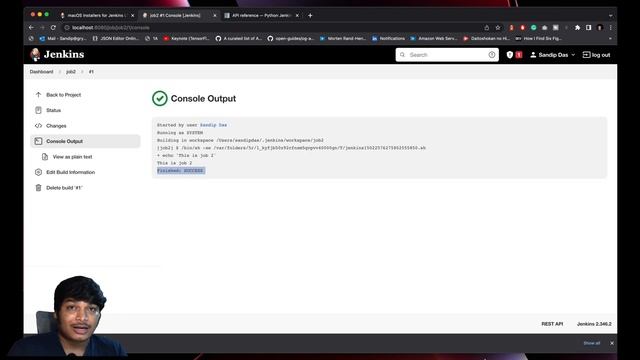Image resolution: width=640 pixels, height=360 pixels.
Task: Reload the page
Action: pyautogui.click(x=53, y=27)
